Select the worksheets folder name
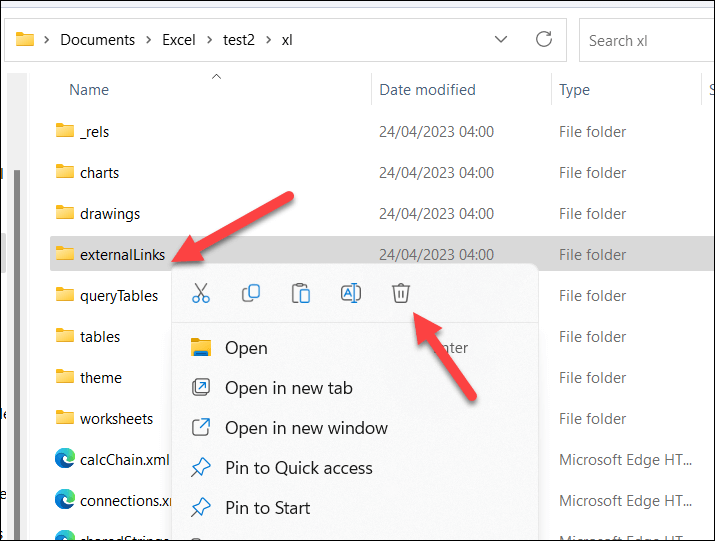The height and width of the screenshot is (541, 715). point(116,419)
